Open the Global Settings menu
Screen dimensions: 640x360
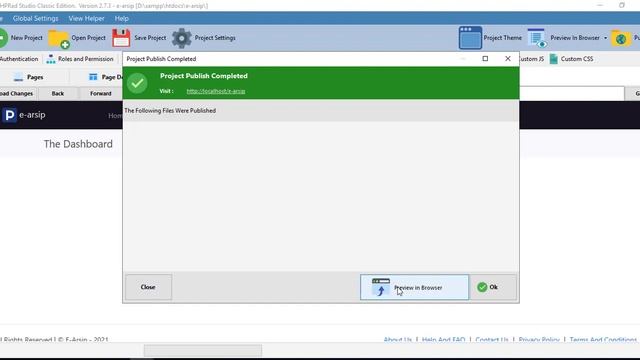pos(36,18)
